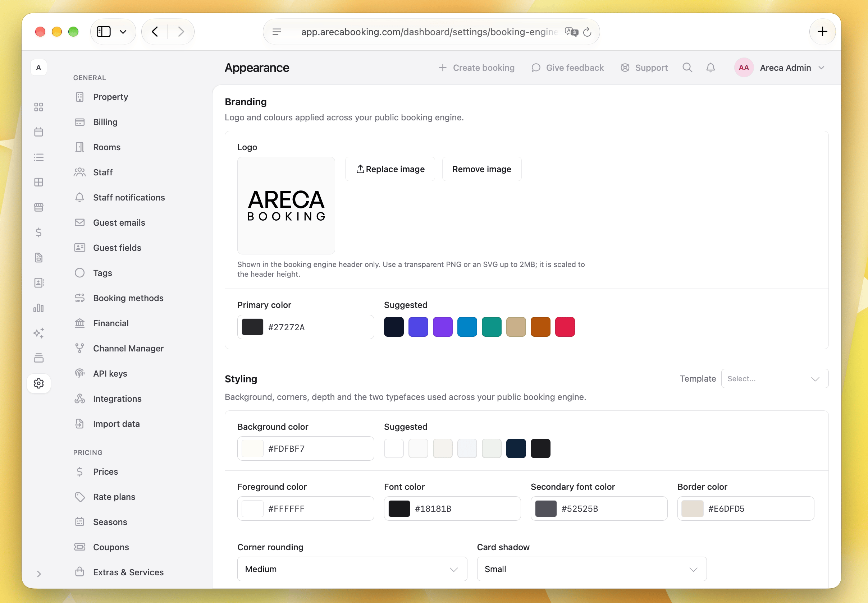Open Property settings
868x603 pixels.
pos(111,97)
